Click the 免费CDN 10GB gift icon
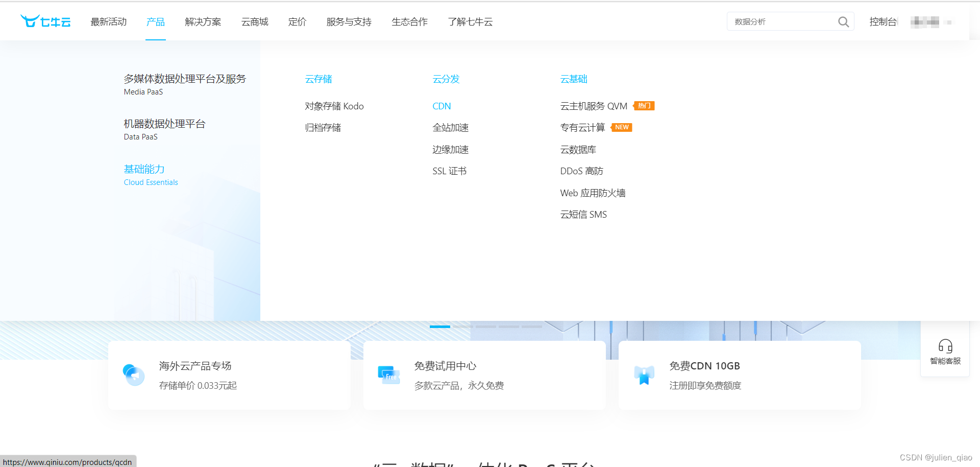Screen dimensions: 980x467 pyautogui.click(x=644, y=375)
